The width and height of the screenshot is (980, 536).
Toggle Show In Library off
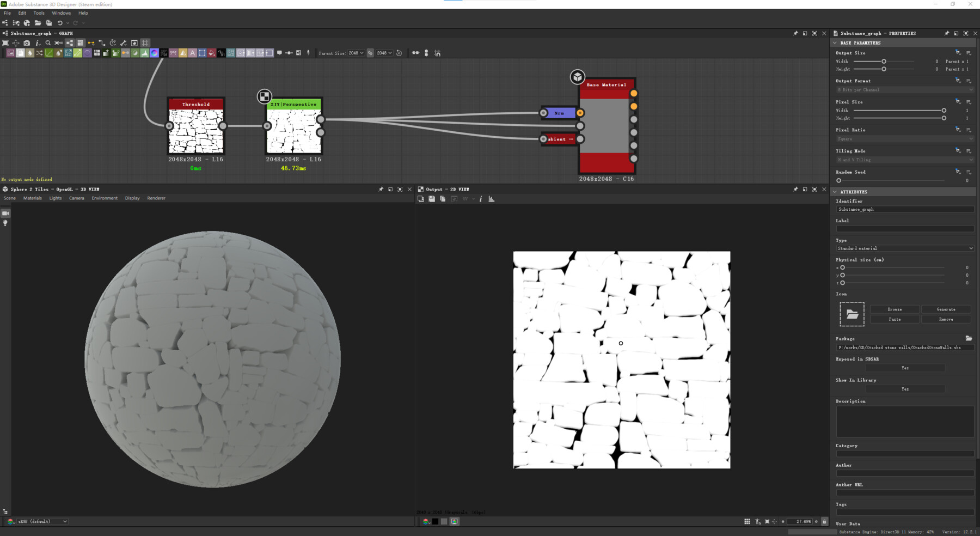click(905, 389)
